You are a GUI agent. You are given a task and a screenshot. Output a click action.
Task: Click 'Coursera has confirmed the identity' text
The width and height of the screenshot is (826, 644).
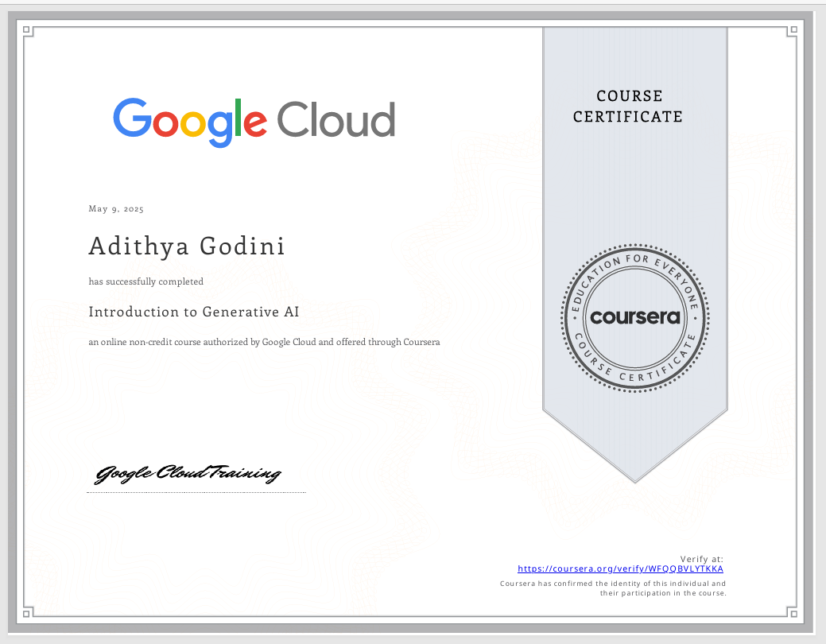click(x=613, y=584)
